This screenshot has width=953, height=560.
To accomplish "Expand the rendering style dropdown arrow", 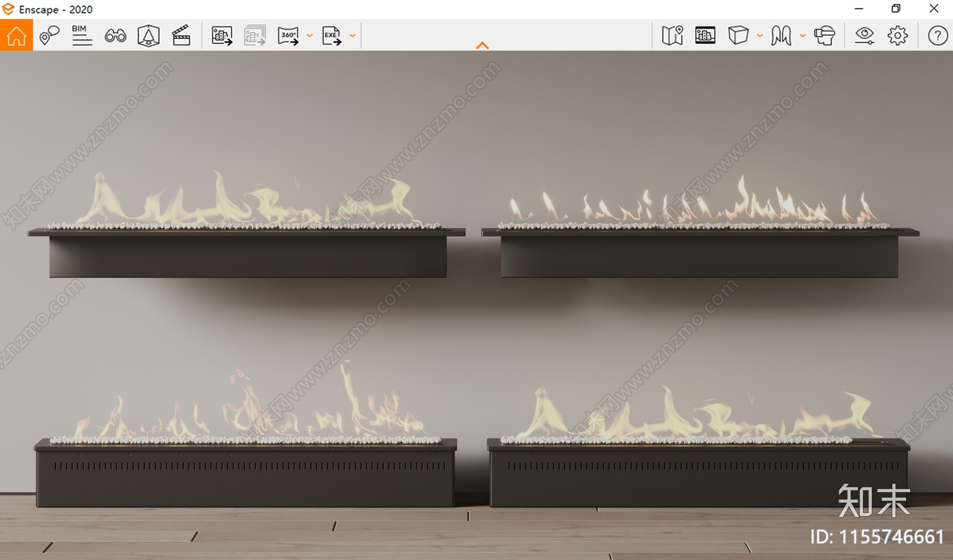I will click(x=803, y=36).
